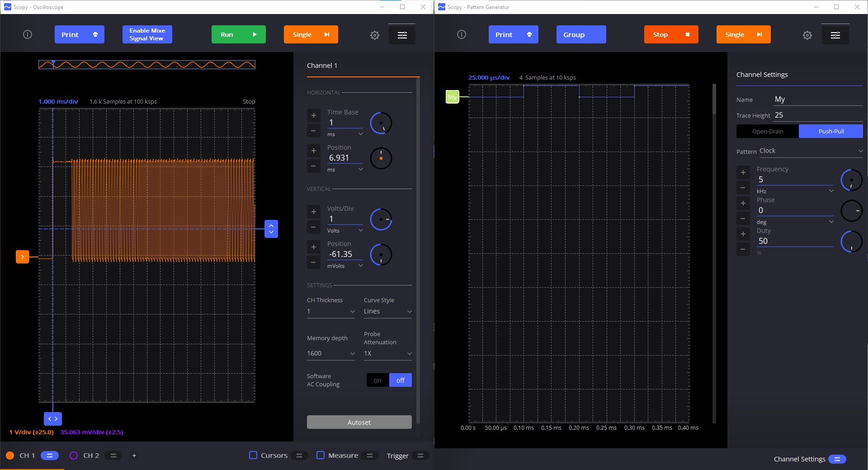Select CH 1 channel tab
The image size is (868, 470).
pyautogui.click(x=27, y=456)
